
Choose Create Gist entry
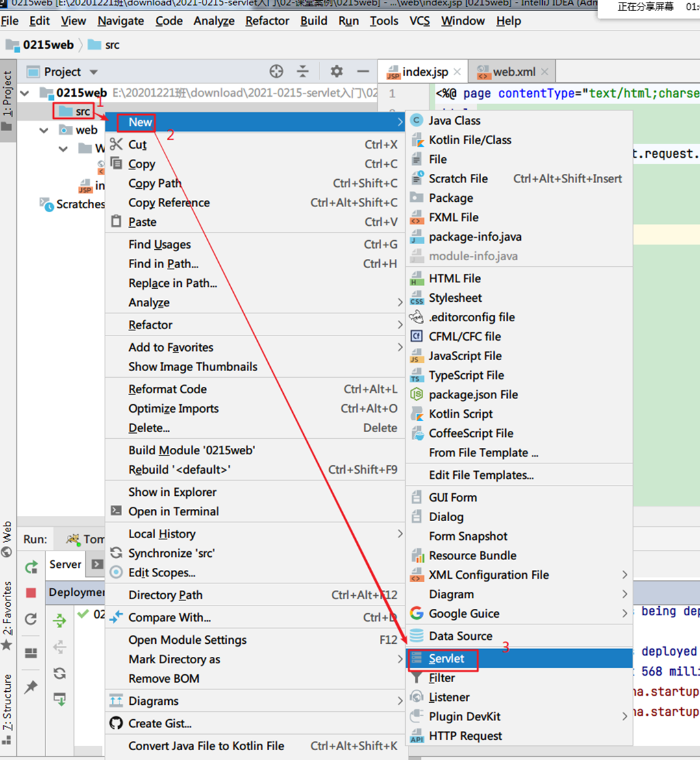coord(255,724)
